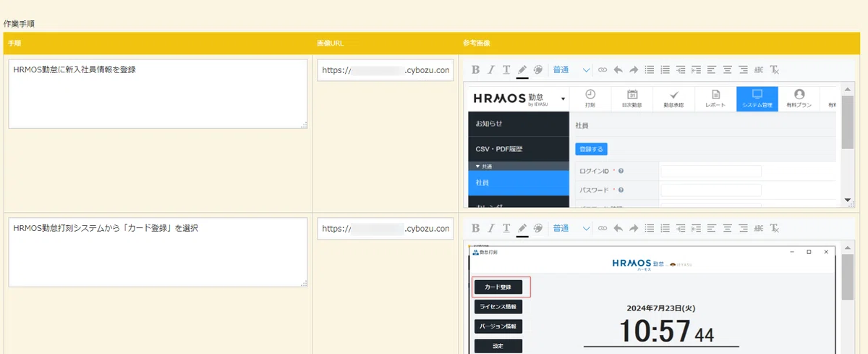Clear formatting in the first row's editor
Image resolution: width=868 pixels, height=354 pixels.
pos(775,70)
